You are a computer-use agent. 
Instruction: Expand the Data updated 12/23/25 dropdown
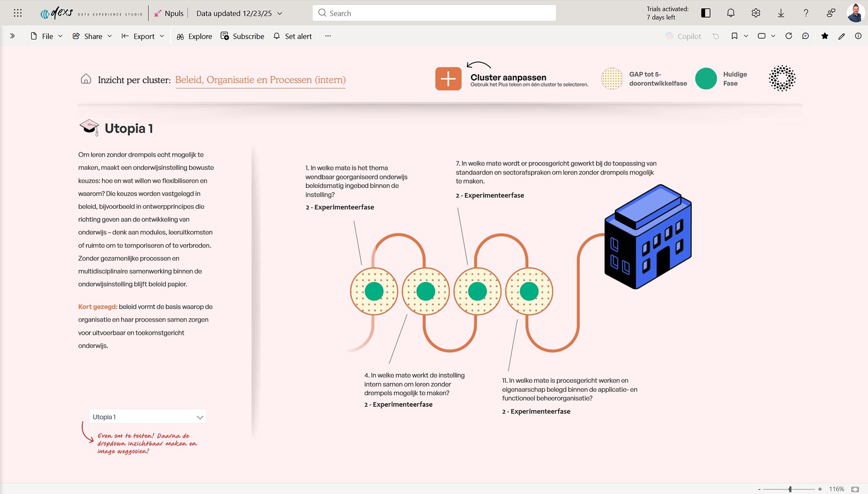(x=280, y=14)
